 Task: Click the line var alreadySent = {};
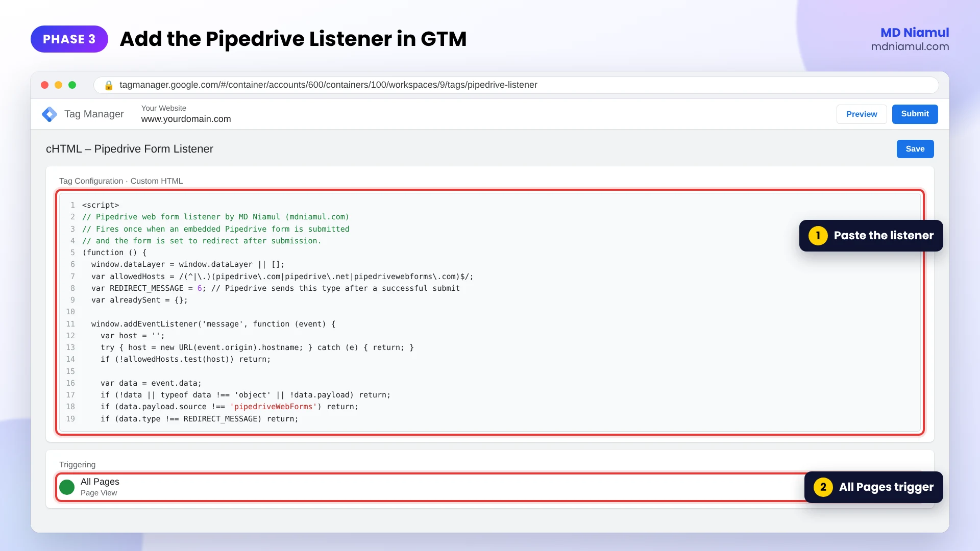[139, 300]
